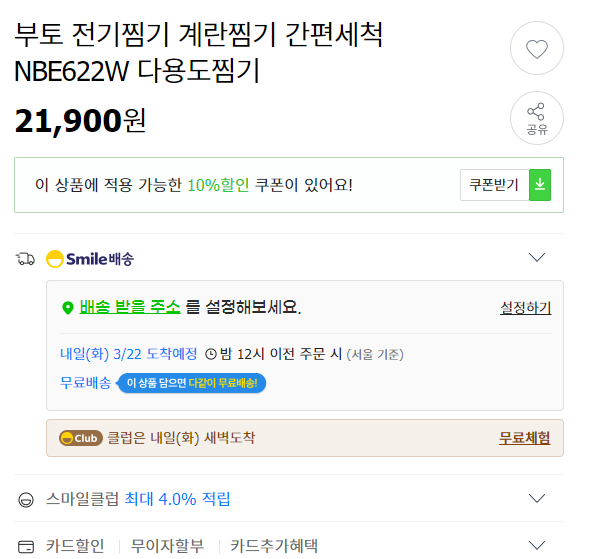The width and height of the screenshot is (609, 559).
Task: Click the 설정하기 link
Action: tap(525, 308)
